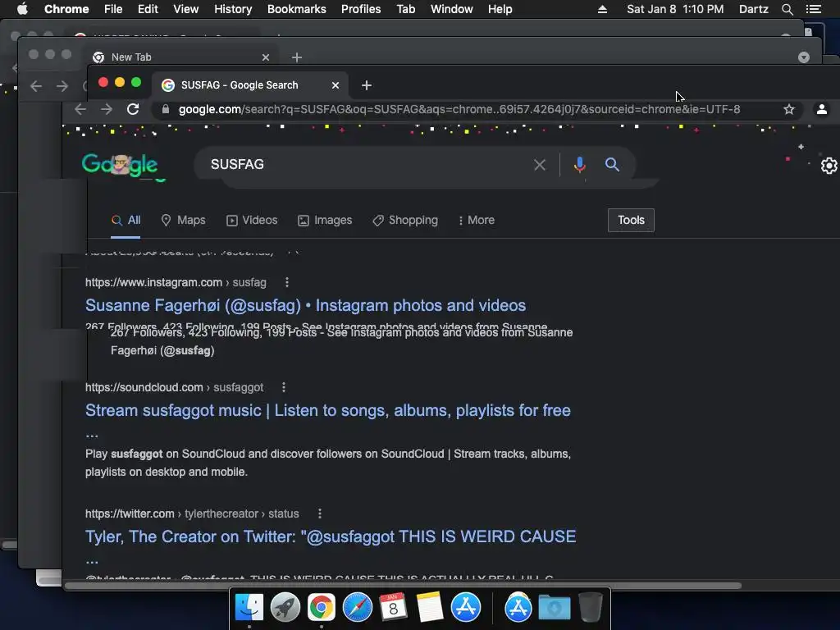Open Stream susfaggot music SoundCloud link
The width and height of the screenshot is (840, 630).
(328, 410)
